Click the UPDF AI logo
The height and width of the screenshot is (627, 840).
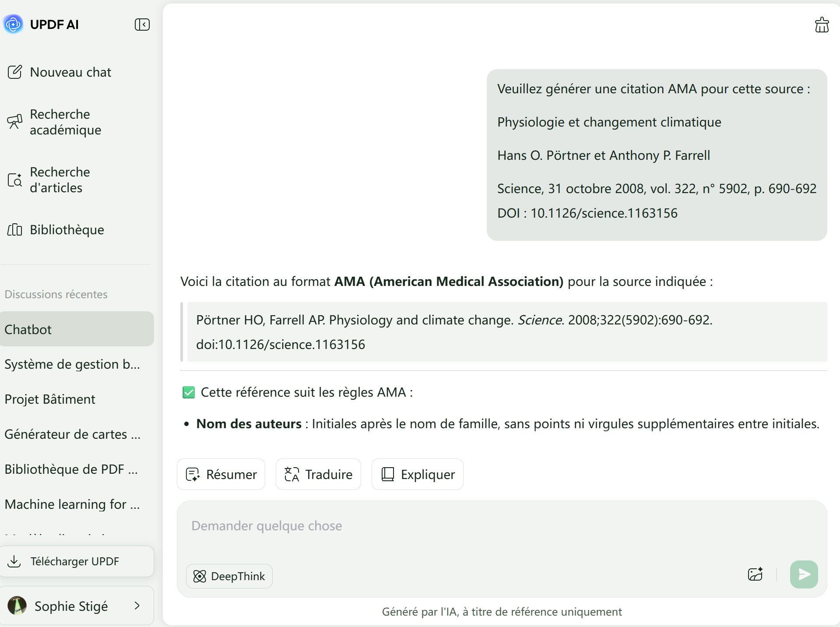[x=13, y=24]
